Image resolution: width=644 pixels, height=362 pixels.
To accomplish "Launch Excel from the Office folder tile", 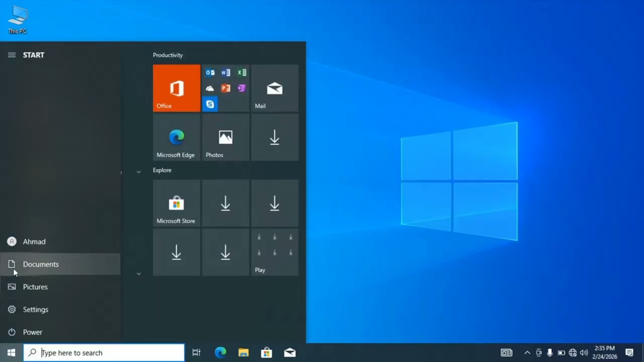I will pos(242,73).
